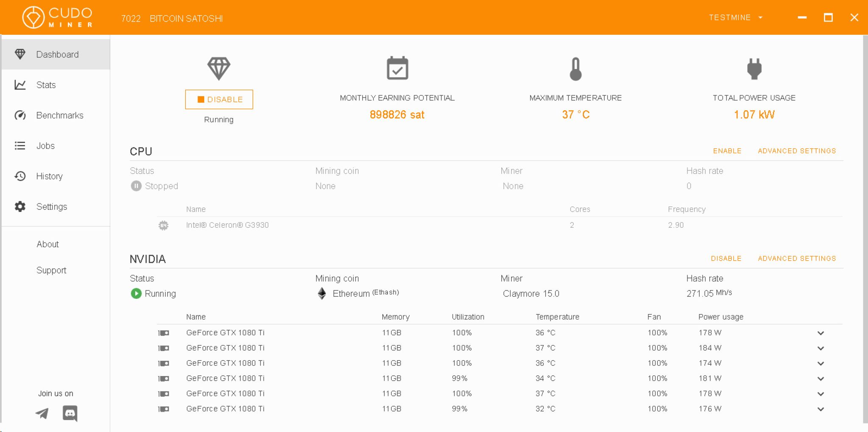
Task: Expand the last GPU row chevron
Action: click(821, 409)
